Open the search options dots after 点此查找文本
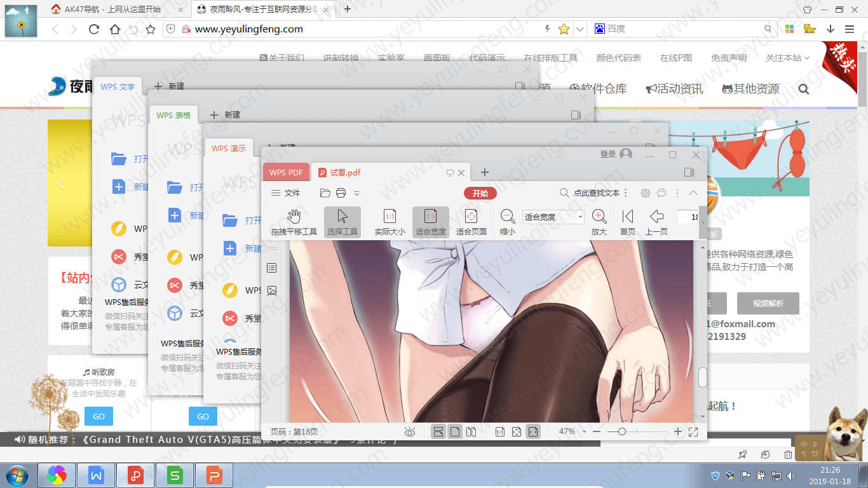The image size is (868, 488). 626,193
